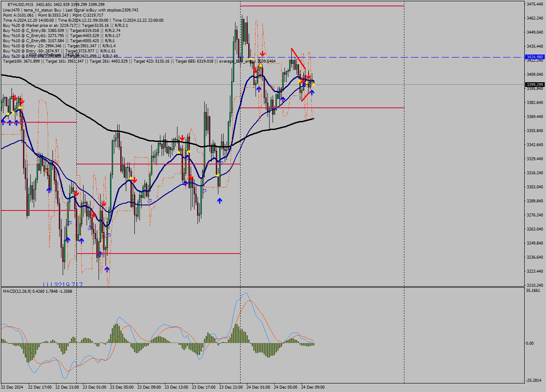The height and width of the screenshot is (392, 546).
Task: Click the 3249.840 price axis label
Action: [x=535, y=243]
